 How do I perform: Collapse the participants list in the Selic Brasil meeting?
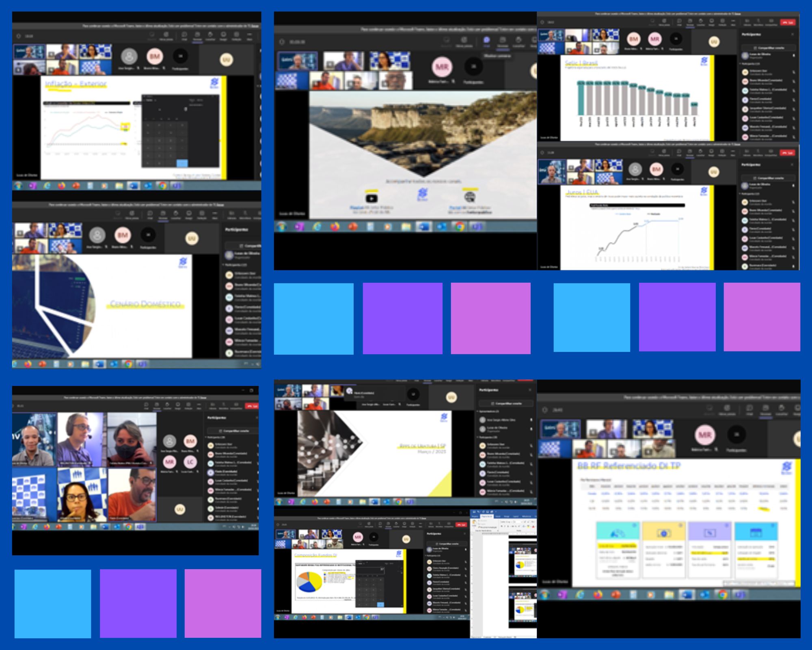741,64
